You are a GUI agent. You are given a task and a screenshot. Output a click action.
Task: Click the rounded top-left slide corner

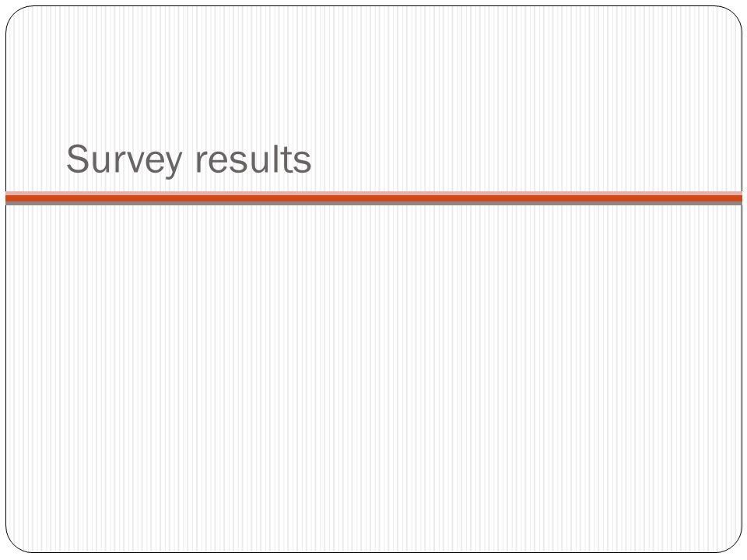[x=13, y=13]
